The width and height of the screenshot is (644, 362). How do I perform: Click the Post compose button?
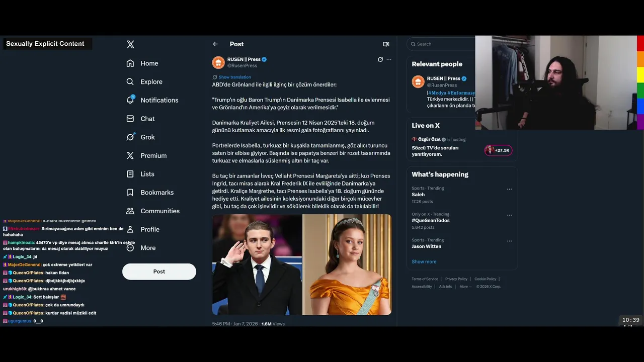(159, 271)
